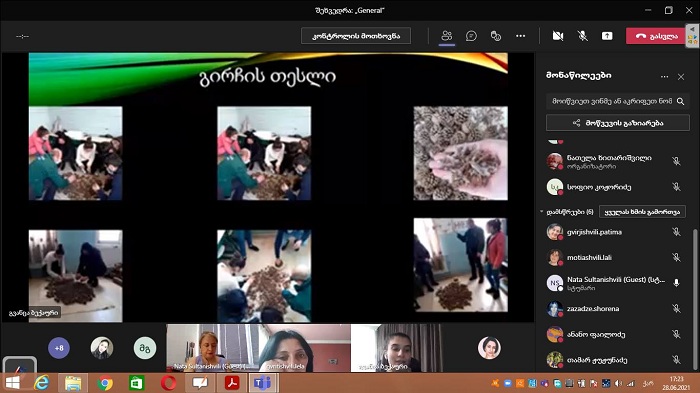Open the network signal icon in system tray
Viewport: 700px width, 393px height.
[630, 383]
